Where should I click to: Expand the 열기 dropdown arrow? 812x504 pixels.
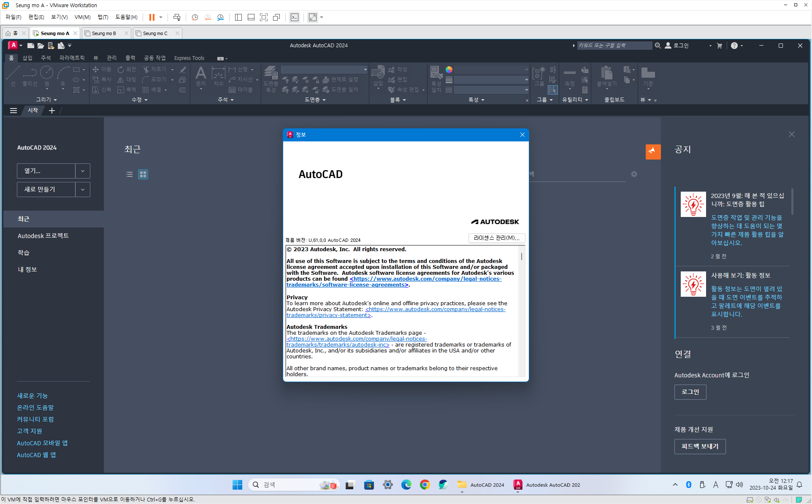click(x=83, y=171)
